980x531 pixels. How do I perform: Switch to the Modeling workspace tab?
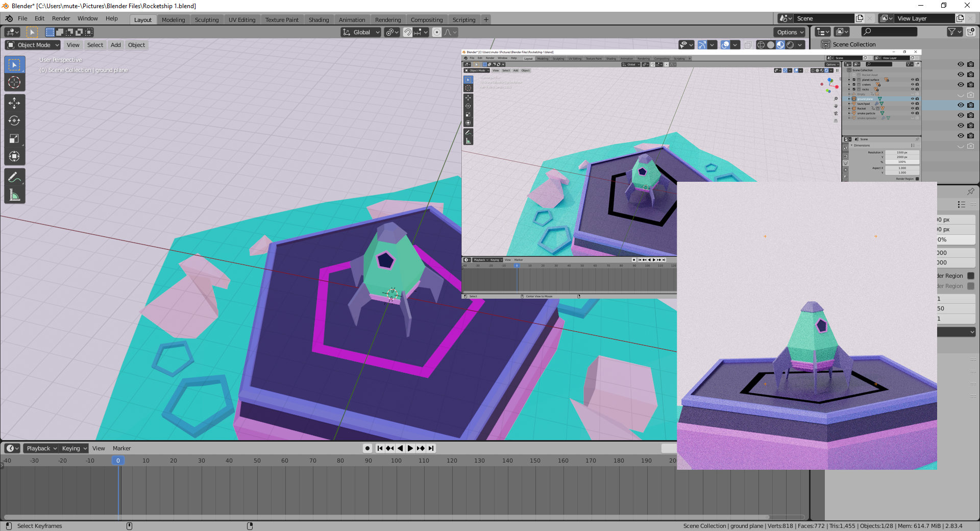[x=174, y=20]
